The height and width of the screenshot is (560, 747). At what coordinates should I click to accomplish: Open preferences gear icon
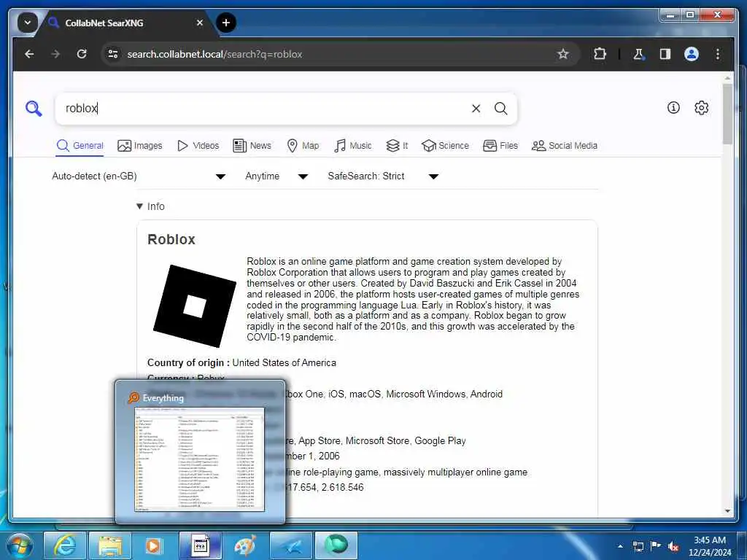(701, 108)
